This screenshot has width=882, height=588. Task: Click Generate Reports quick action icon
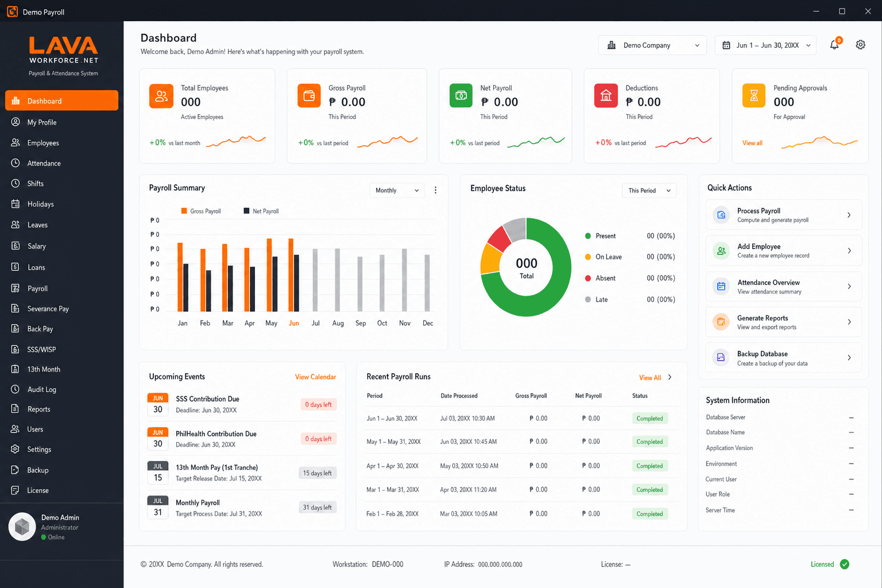(x=721, y=322)
